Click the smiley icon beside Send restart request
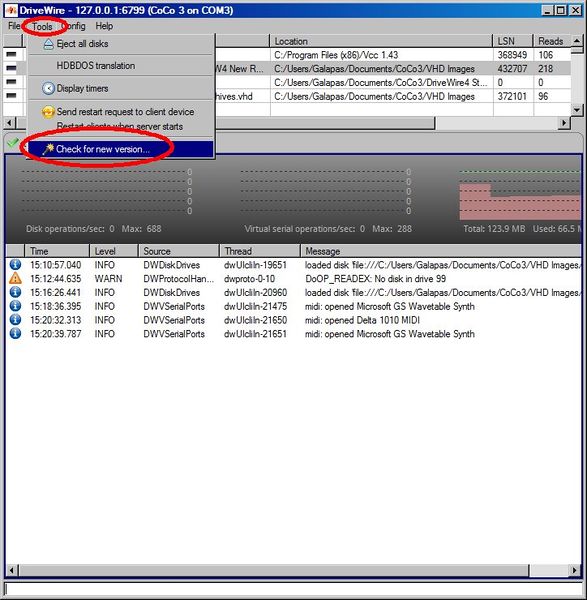Image resolution: width=587 pixels, height=600 pixels. coord(48,112)
